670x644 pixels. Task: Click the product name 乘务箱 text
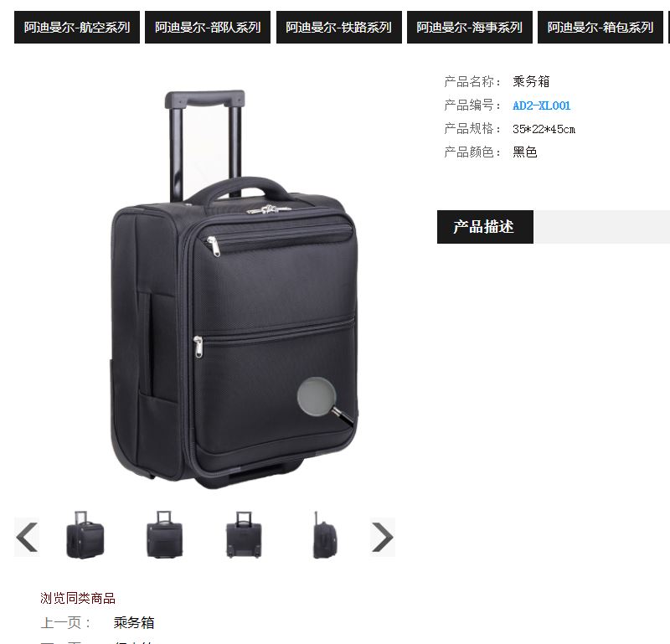tap(531, 81)
